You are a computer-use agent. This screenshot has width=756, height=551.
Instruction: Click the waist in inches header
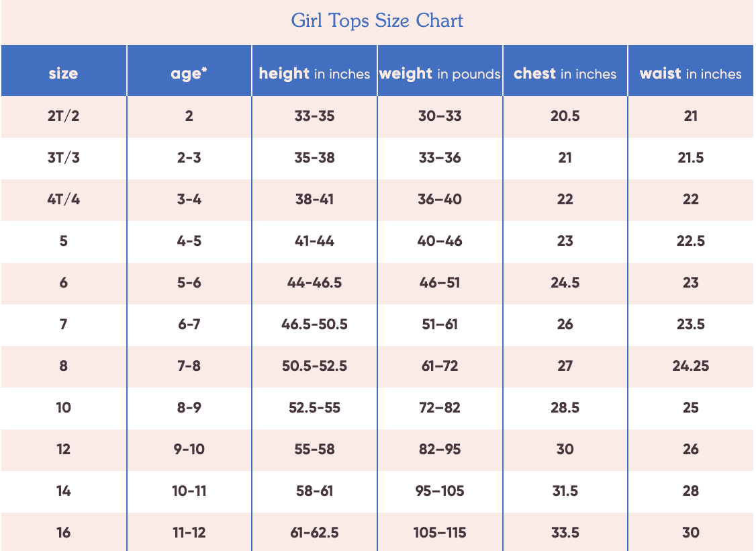(x=690, y=73)
